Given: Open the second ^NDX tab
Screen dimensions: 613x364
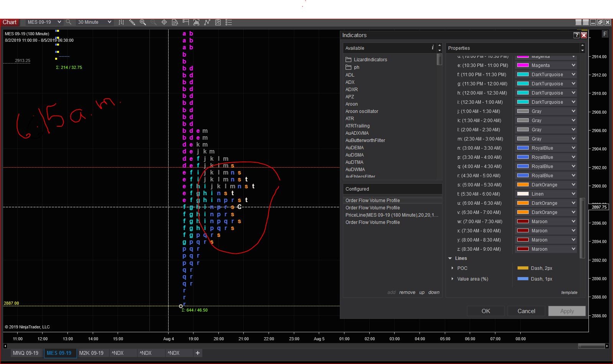Looking at the screenshot, I should coord(146,353).
